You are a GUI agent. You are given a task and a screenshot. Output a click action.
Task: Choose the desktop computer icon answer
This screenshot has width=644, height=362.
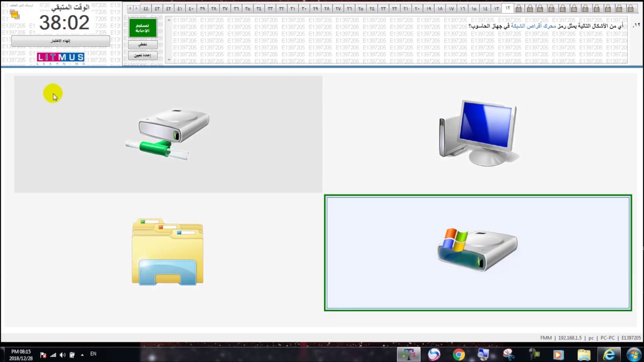[x=478, y=134]
